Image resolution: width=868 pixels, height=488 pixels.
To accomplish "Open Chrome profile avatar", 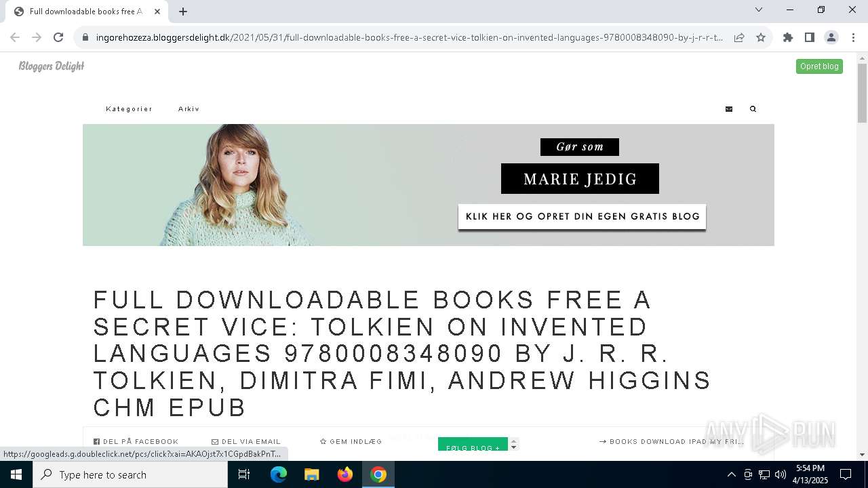I will (x=831, y=37).
